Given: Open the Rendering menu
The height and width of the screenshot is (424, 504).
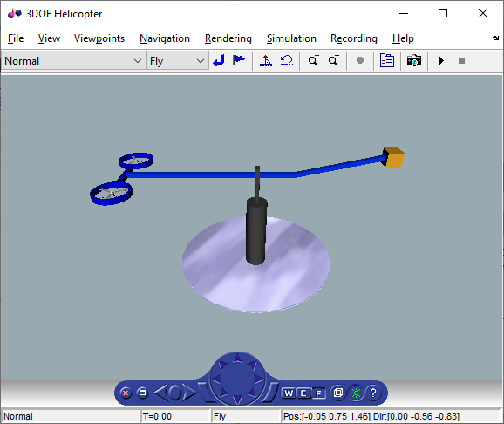Looking at the screenshot, I should point(228,38).
